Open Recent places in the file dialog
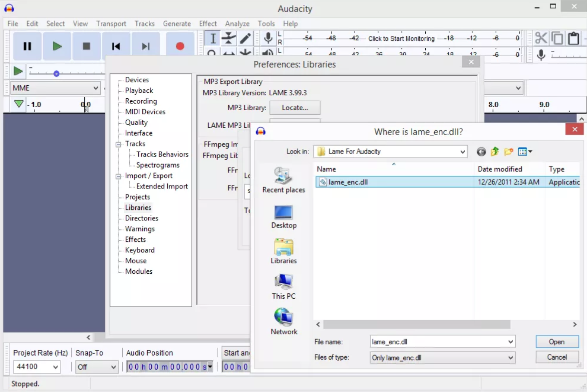Image resolution: width=587 pixels, height=392 pixels. pos(284,181)
